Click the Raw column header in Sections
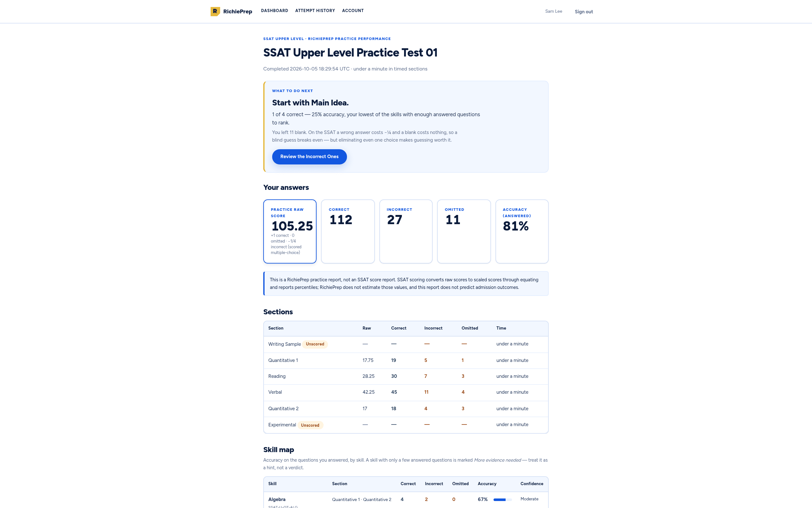Viewport: 812px width, 508px height. pyautogui.click(x=366, y=328)
